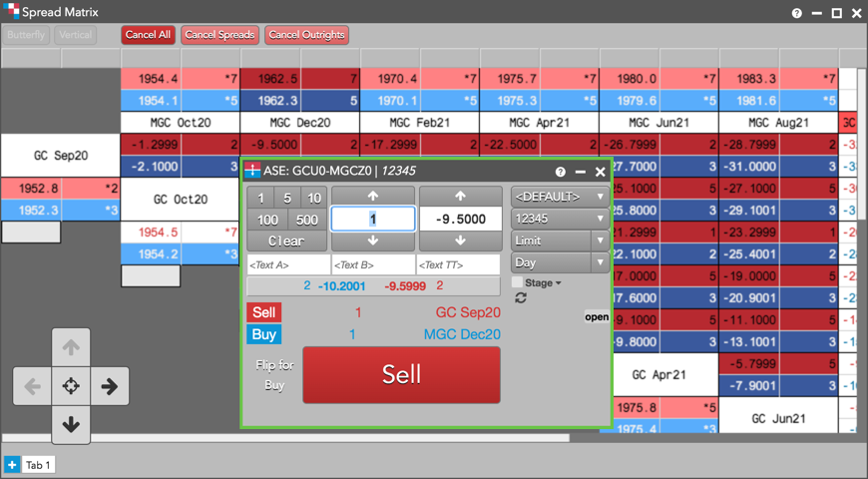Image resolution: width=868 pixels, height=479 pixels.
Task: Click the MGC Jun21 column header
Action: 658,123
